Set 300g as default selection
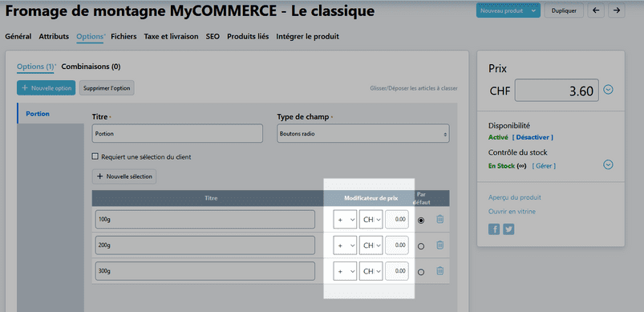The height and width of the screenshot is (312, 644). coord(420,272)
